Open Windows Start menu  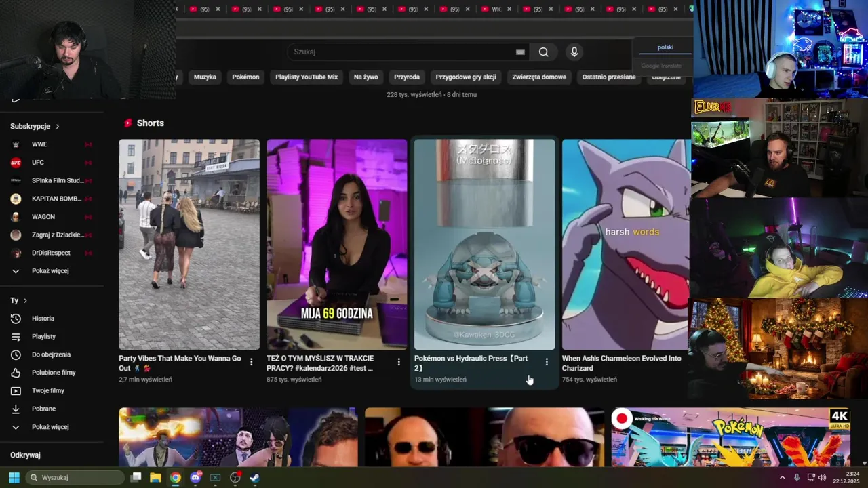point(14,478)
